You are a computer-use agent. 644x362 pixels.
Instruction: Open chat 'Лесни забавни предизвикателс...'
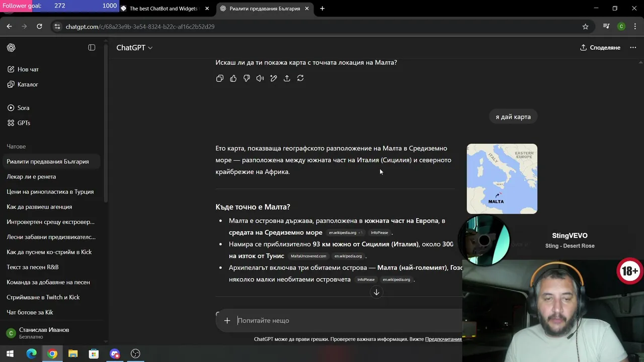pyautogui.click(x=52, y=237)
